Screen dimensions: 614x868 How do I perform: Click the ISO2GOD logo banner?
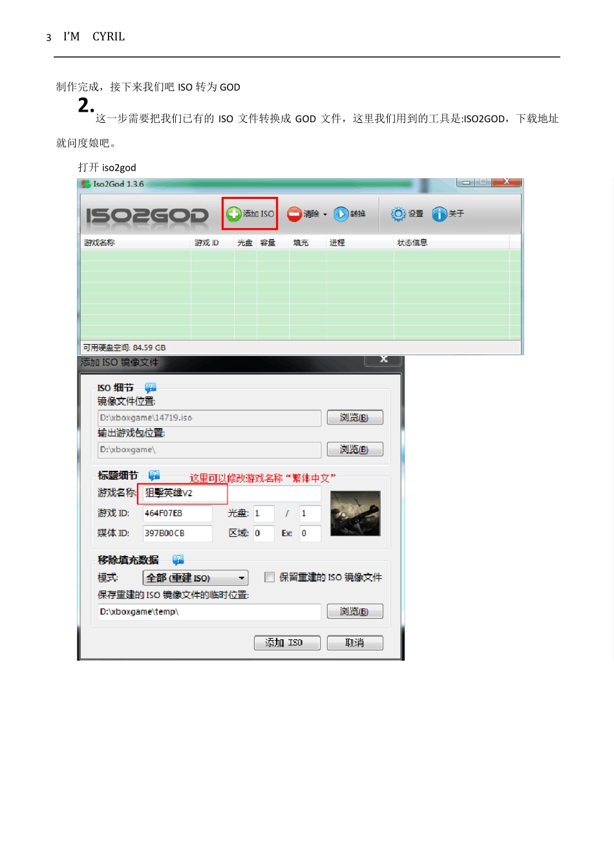pyautogui.click(x=147, y=215)
